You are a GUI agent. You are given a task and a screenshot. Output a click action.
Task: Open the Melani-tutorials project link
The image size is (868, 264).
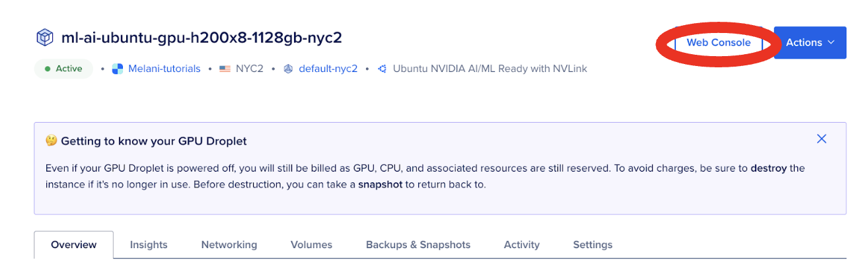(x=164, y=69)
